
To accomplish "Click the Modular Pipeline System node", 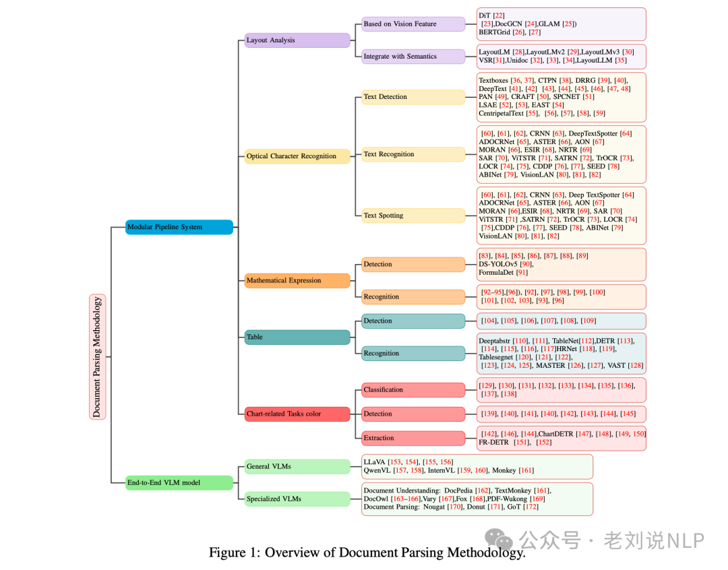I will point(179,227).
